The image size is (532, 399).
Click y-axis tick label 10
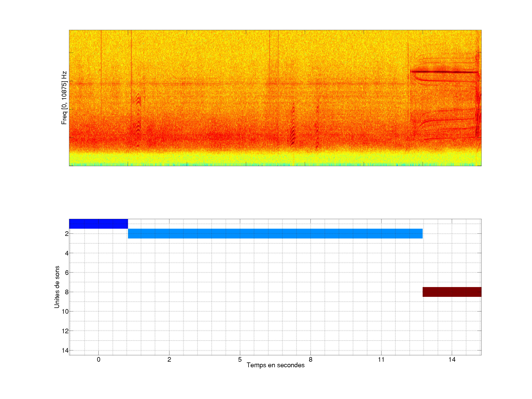65,311
